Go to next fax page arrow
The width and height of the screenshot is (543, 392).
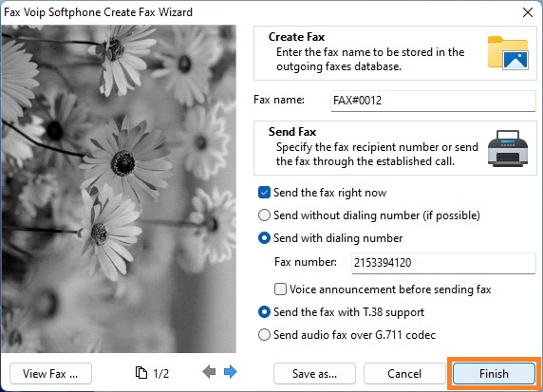coord(231,372)
